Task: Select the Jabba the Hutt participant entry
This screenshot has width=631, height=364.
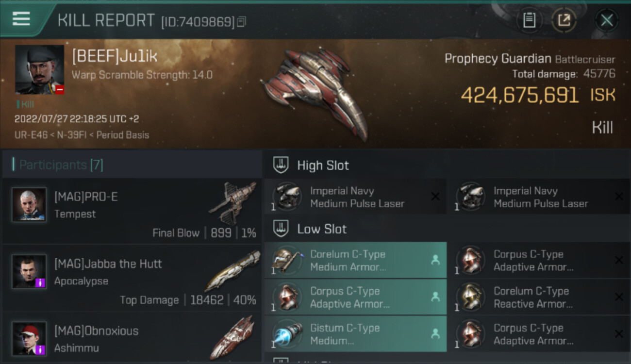Action: (132, 278)
